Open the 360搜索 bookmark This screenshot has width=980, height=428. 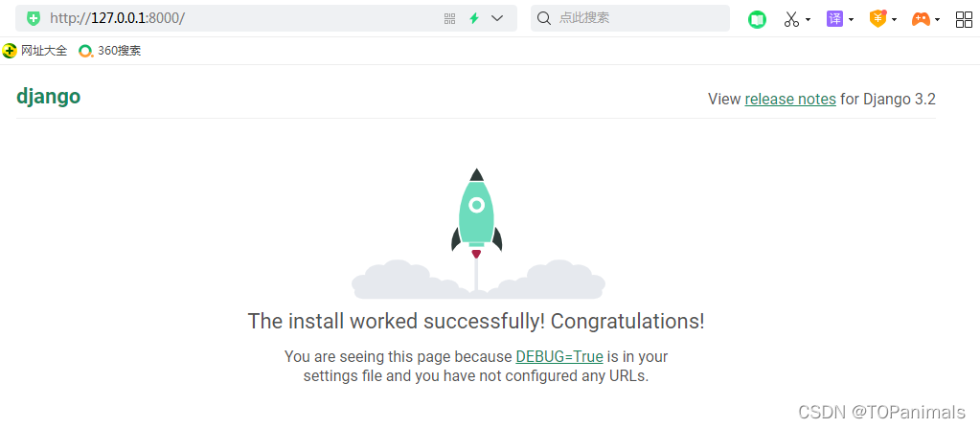coord(110,52)
